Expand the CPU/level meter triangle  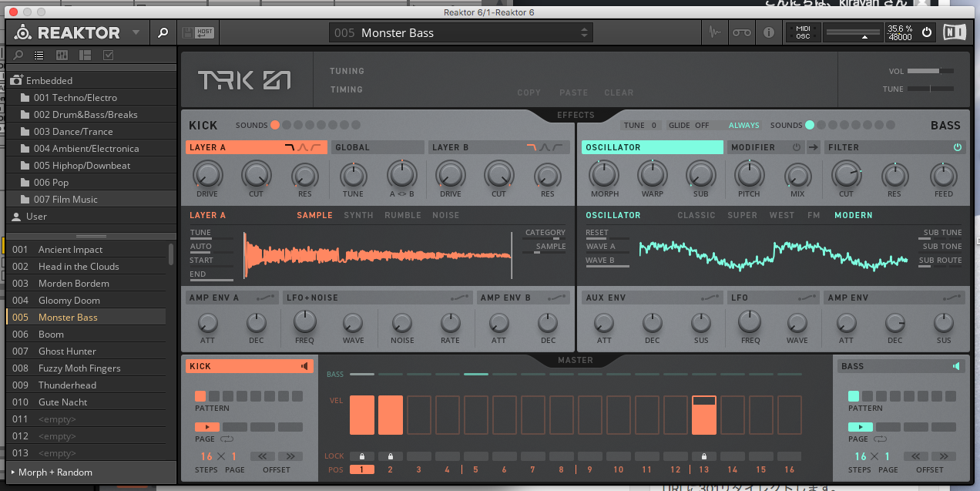864,37
